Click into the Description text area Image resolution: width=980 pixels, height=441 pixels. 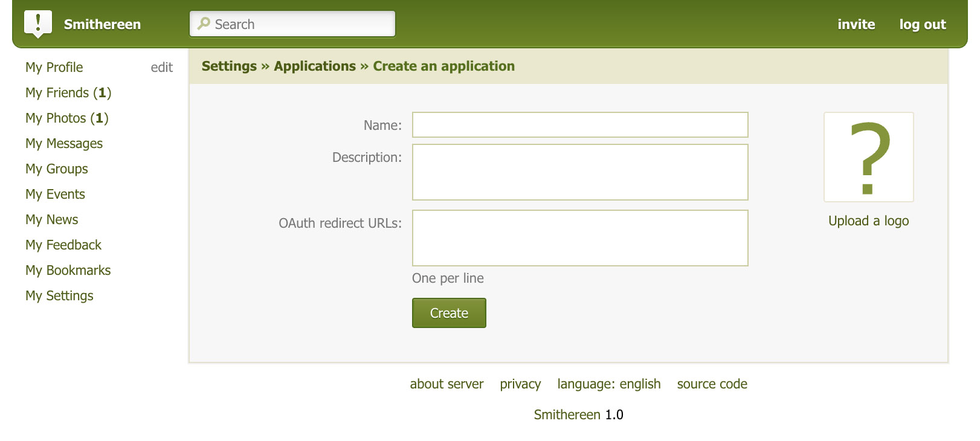[579, 172]
